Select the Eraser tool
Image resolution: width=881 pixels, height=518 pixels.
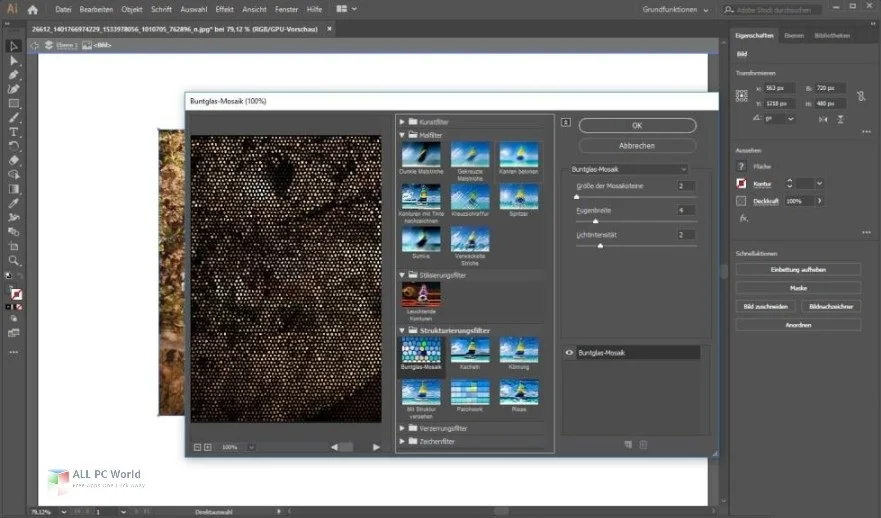[x=14, y=160]
